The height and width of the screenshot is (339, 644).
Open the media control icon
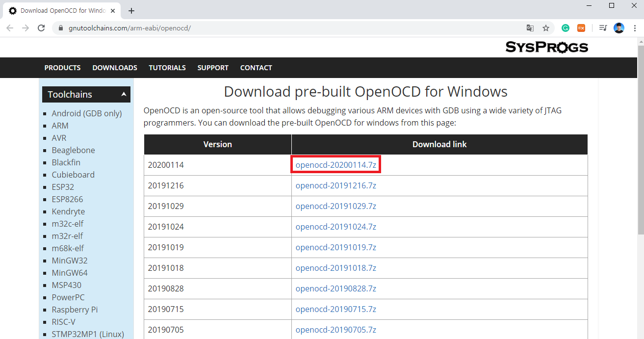pyautogui.click(x=603, y=28)
